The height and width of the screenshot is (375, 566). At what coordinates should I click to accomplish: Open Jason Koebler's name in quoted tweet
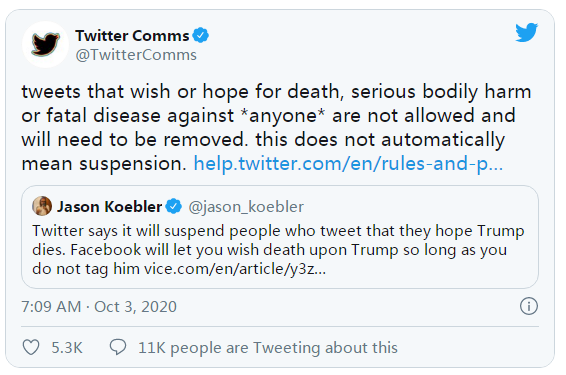pyautogui.click(x=109, y=207)
